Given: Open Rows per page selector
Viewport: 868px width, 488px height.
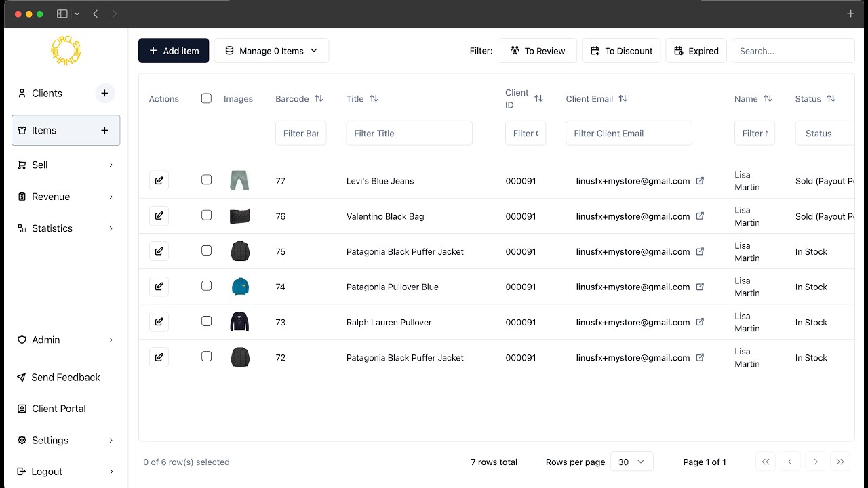Looking at the screenshot, I should [x=632, y=462].
